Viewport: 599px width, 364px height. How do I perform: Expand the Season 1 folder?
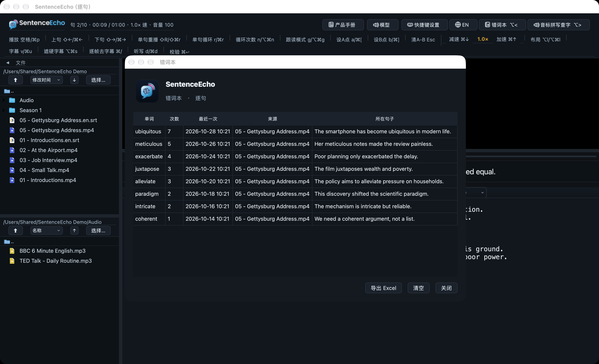pyautogui.click(x=3, y=110)
